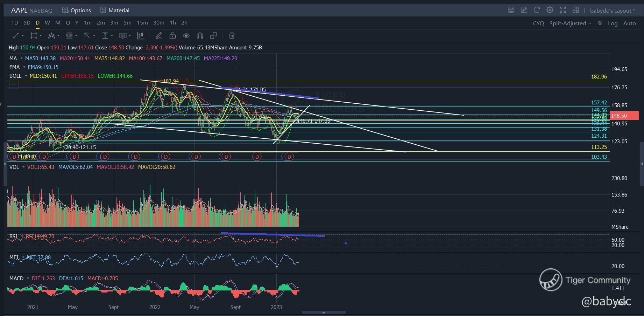644x316 pixels.
Task: Select the daily D timeframe
Action: tap(37, 23)
